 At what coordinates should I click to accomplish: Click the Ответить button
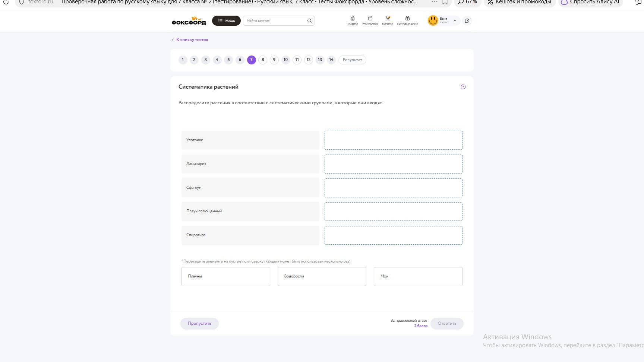coord(447,323)
